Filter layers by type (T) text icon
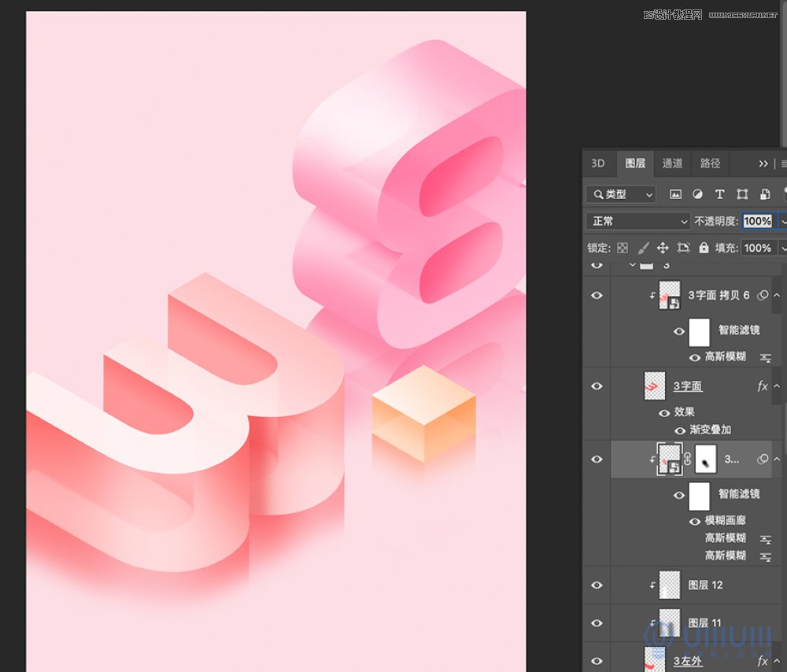The width and height of the screenshot is (787, 672). tap(719, 194)
